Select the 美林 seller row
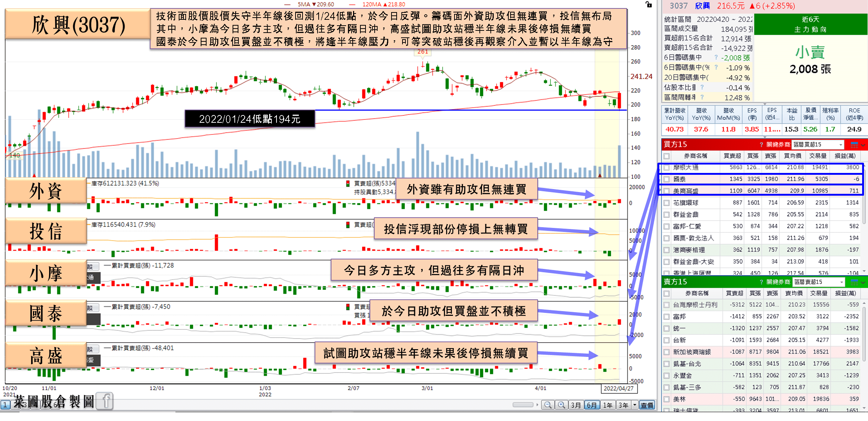This screenshot has height=421, width=868. point(762,399)
